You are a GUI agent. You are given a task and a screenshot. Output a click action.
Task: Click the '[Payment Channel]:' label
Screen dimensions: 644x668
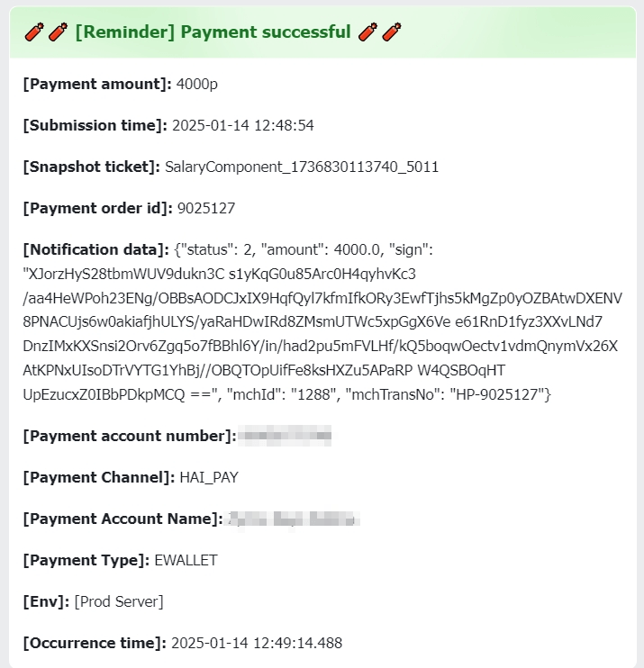99,477
